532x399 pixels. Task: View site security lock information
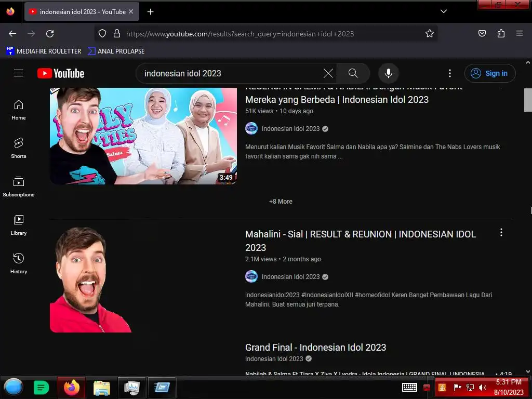coord(117,34)
